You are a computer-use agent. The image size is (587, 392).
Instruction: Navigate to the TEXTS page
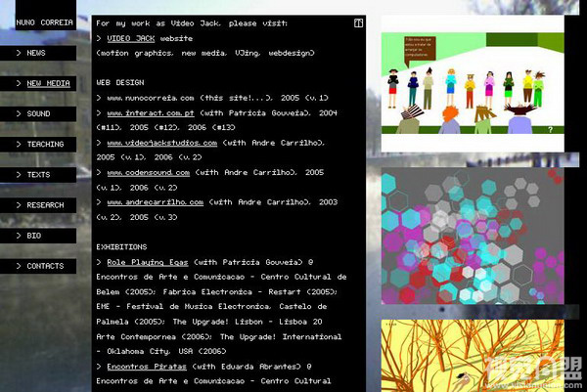(38, 175)
